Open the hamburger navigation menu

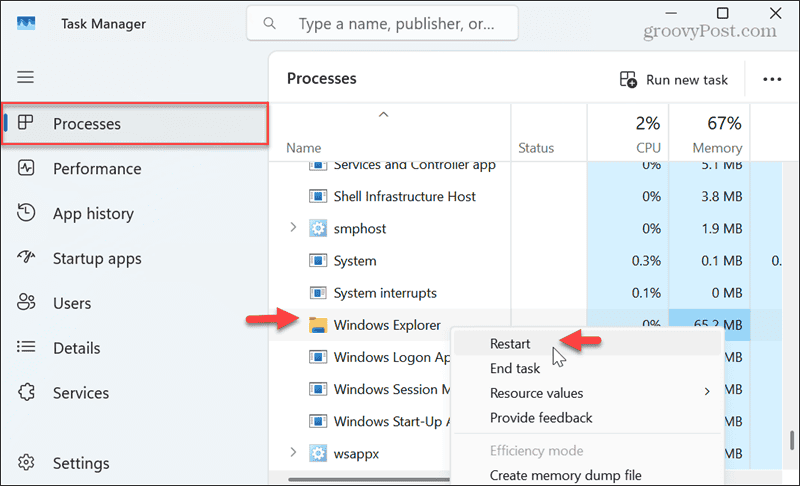pyautogui.click(x=26, y=77)
